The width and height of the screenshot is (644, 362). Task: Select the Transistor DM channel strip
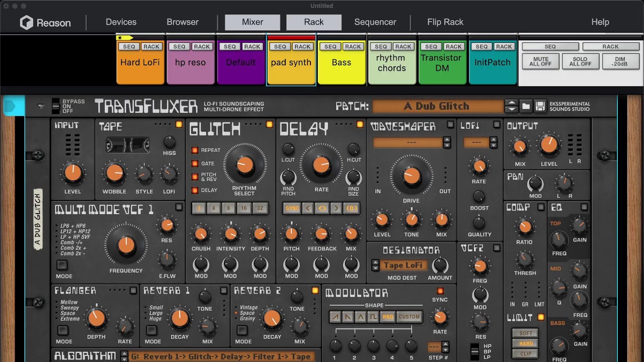442,63
